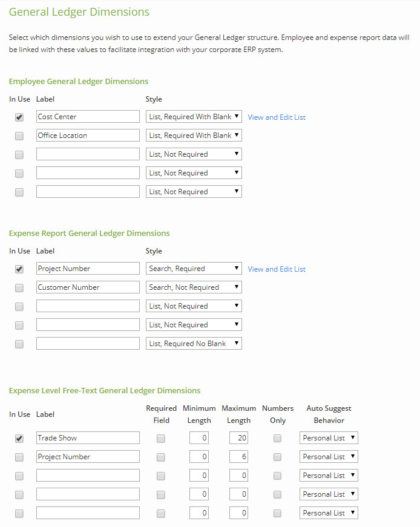Edit the Project Number label in Free-Text section

click(x=88, y=457)
